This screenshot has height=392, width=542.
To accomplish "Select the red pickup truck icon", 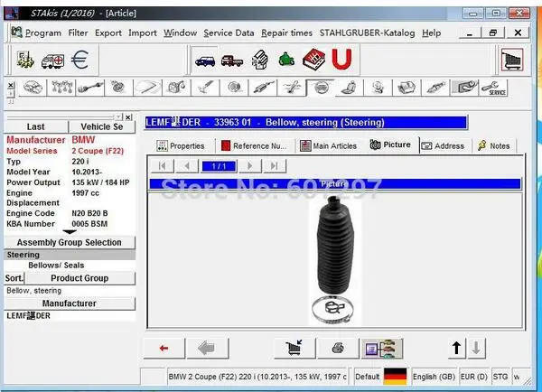I will [232, 61].
